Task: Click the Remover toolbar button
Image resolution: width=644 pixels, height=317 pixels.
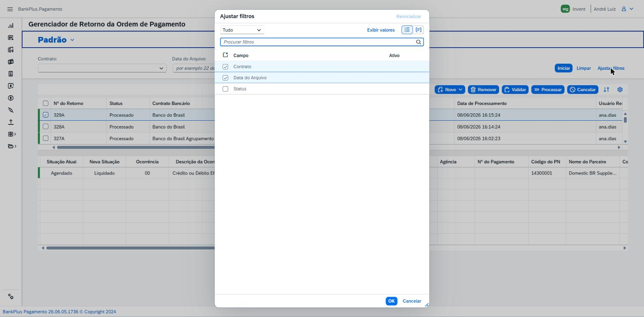Action: pos(483,90)
